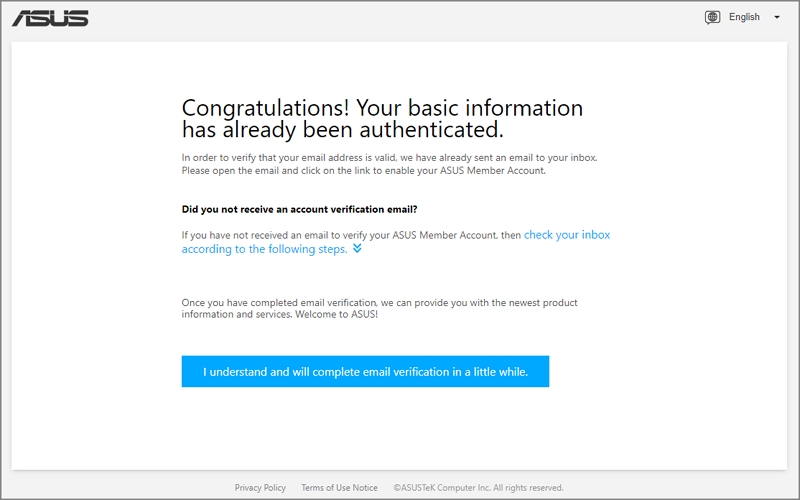Open the Terms of Use Notice link
Image resolution: width=800 pixels, height=500 pixels.
point(339,488)
